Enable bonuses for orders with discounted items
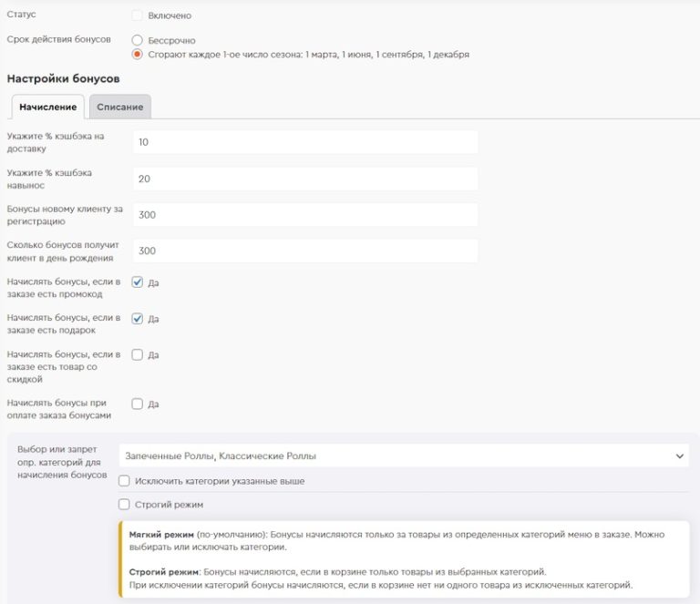Image resolution: width=700 pixels, height=604 pixels. [x=138, y=354]
